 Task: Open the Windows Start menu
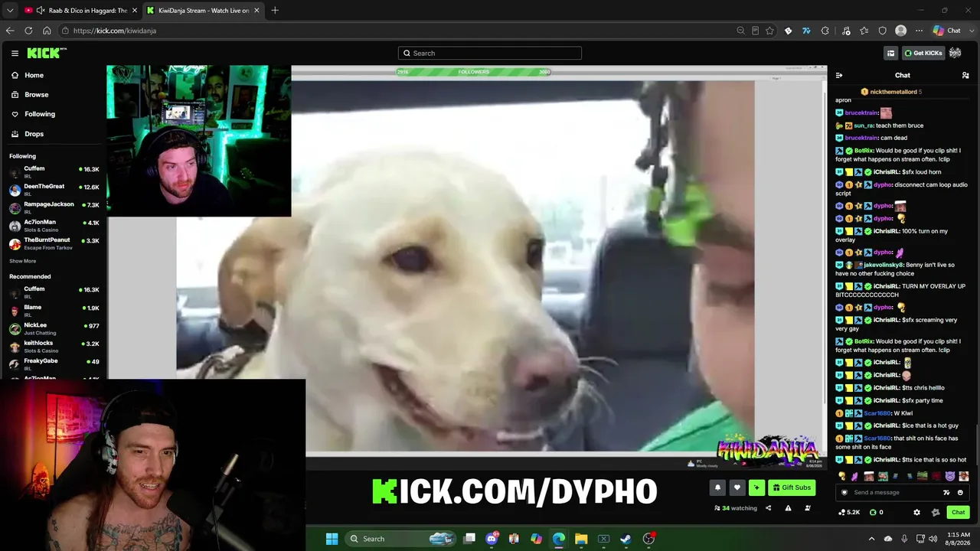[332, 539]
